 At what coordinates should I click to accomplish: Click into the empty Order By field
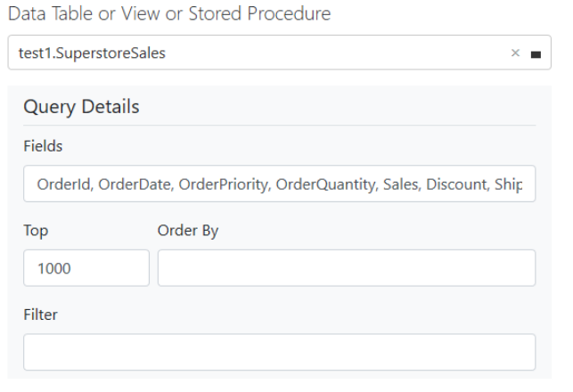click(x=347, y=268)
